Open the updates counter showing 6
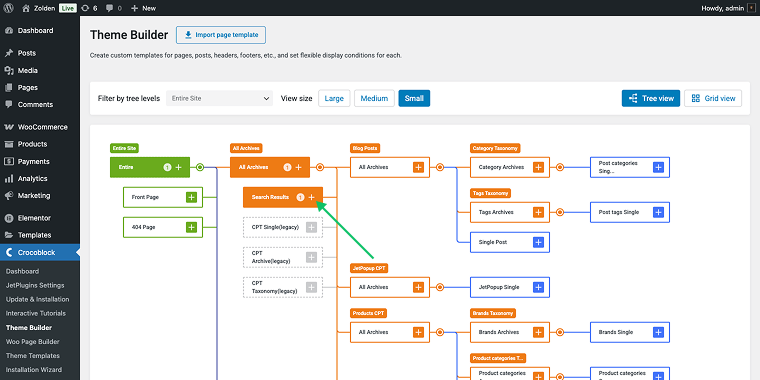This screenshot has height=380, width=760. [89, 8]
